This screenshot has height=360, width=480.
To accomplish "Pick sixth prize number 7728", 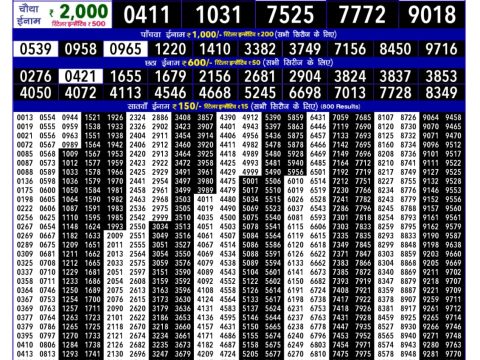I will tap(395, 93).
